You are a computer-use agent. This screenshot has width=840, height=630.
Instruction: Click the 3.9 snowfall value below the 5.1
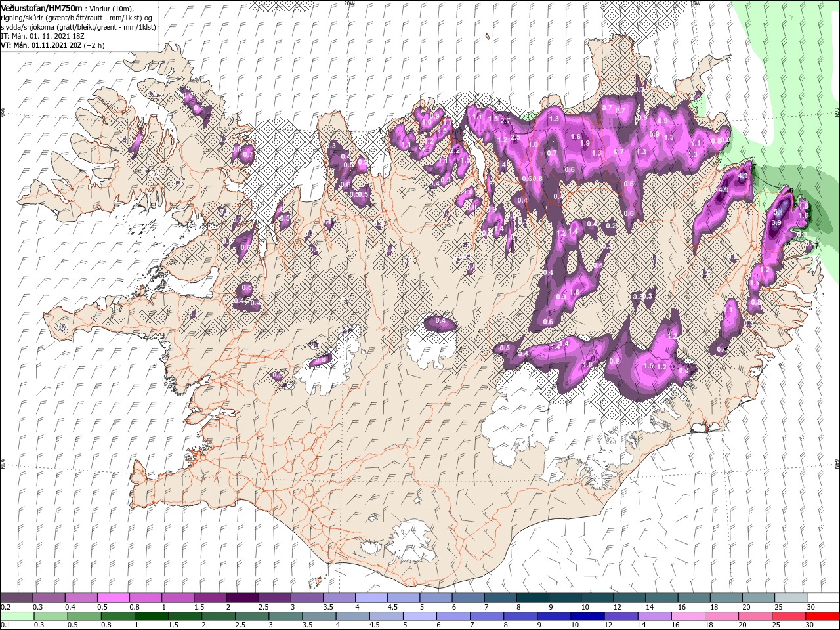pyautogui.click(x=776, y=223)
